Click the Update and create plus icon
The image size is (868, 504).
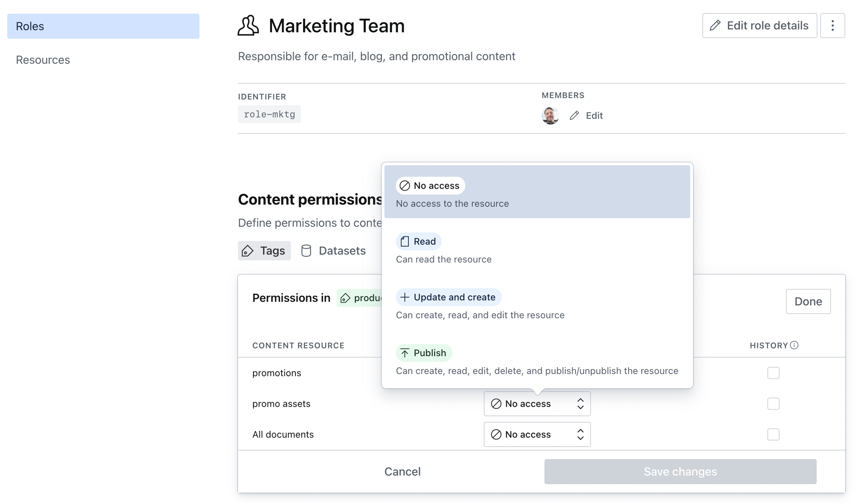pyautogui.click(x=405, y=297)
